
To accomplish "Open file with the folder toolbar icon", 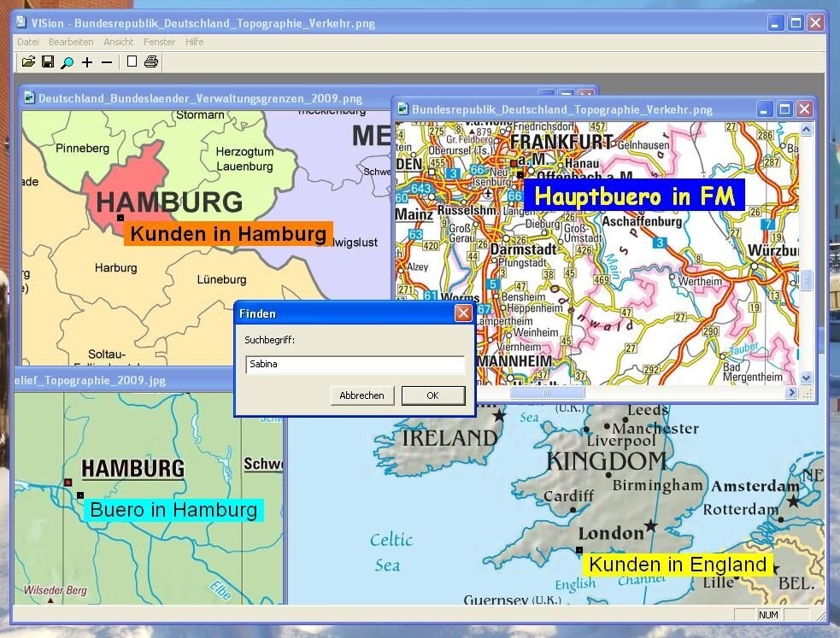I will click(x=28, y=62).
